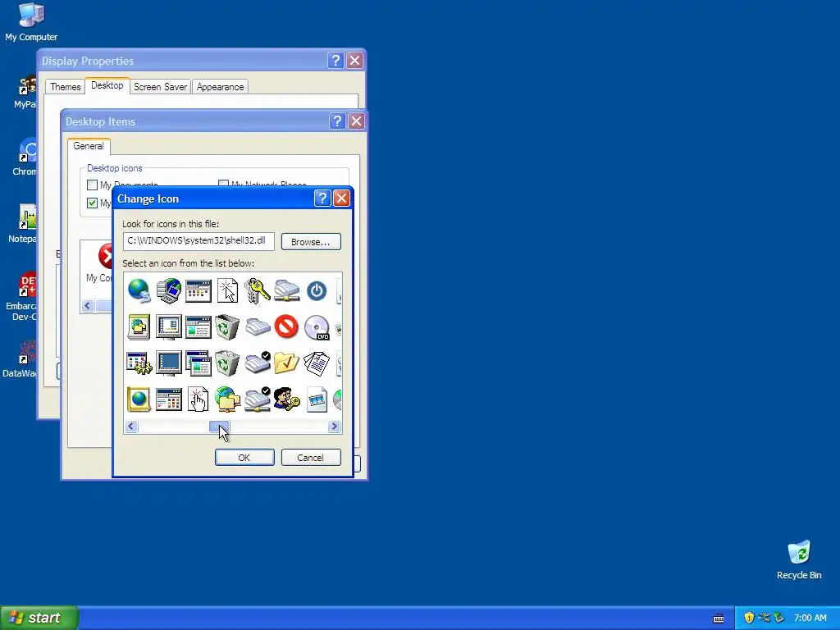Choose the document with arrow cursor icon

pyautogui.click(x=227, y=291)
